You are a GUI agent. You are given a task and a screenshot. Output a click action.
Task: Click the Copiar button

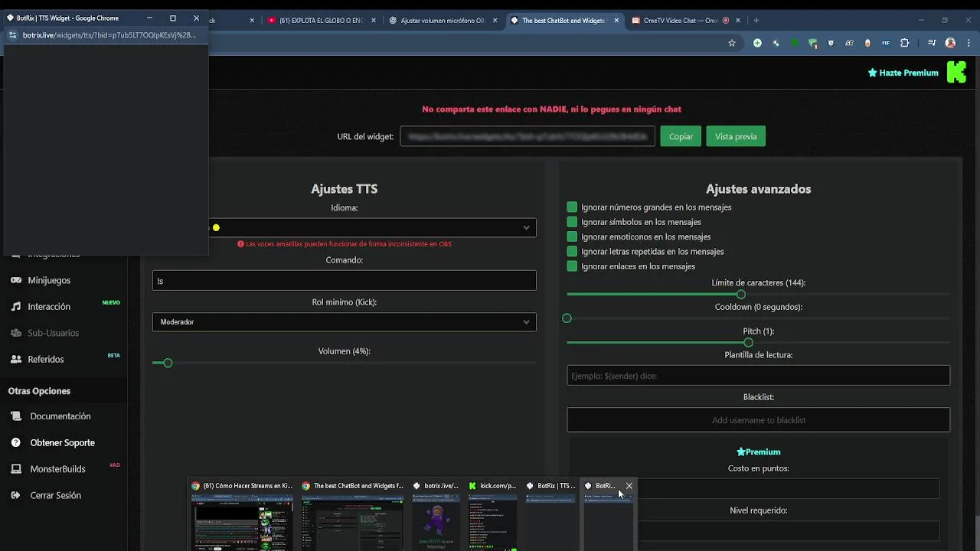tap(681, 136)
